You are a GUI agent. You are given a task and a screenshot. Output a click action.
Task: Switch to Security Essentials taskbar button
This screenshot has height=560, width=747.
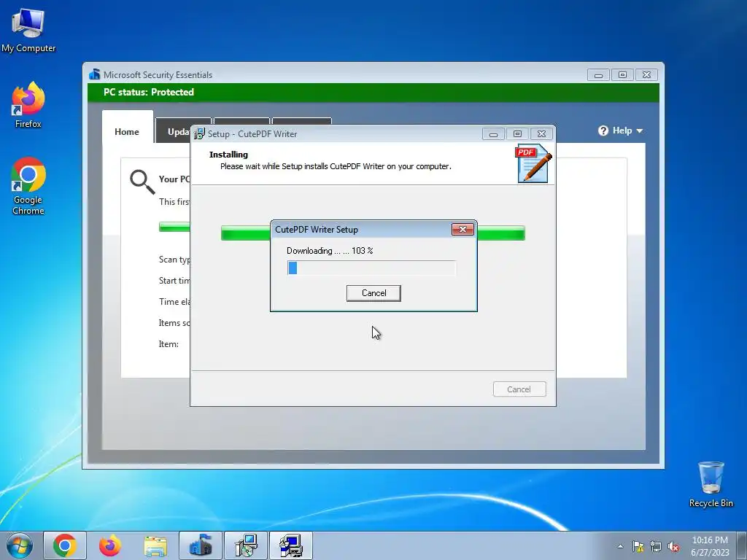[201, 545]
